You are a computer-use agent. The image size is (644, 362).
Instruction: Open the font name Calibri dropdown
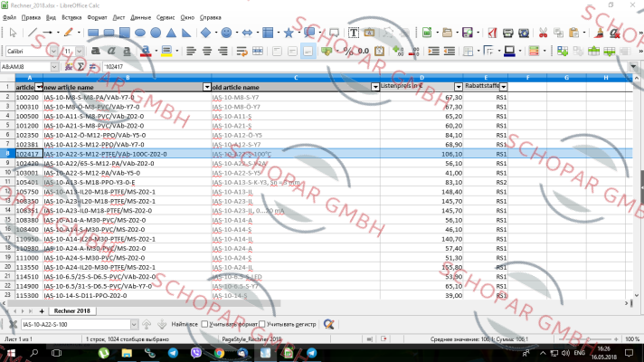coord(53,51)
